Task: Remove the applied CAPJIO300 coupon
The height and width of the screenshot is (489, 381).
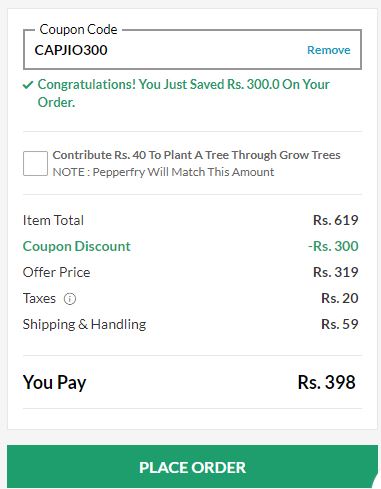Action: pyautogui.click(x=328, y=50)
